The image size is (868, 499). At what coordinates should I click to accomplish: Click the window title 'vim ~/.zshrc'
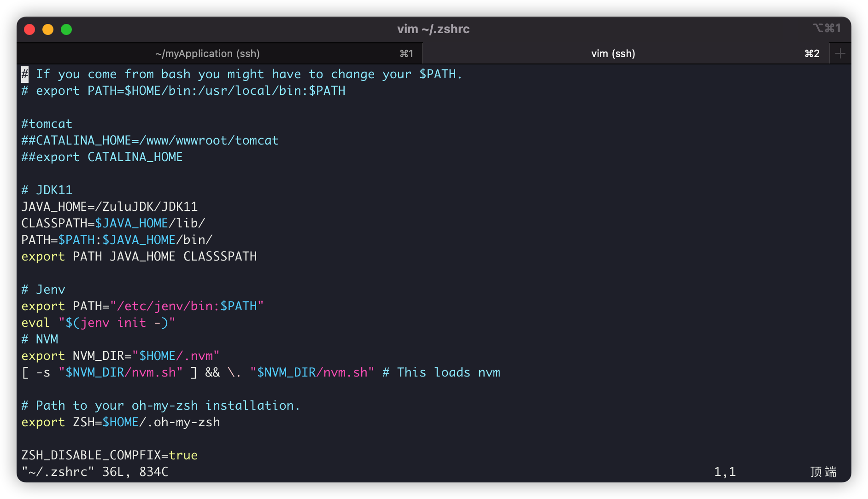point(434,29)
